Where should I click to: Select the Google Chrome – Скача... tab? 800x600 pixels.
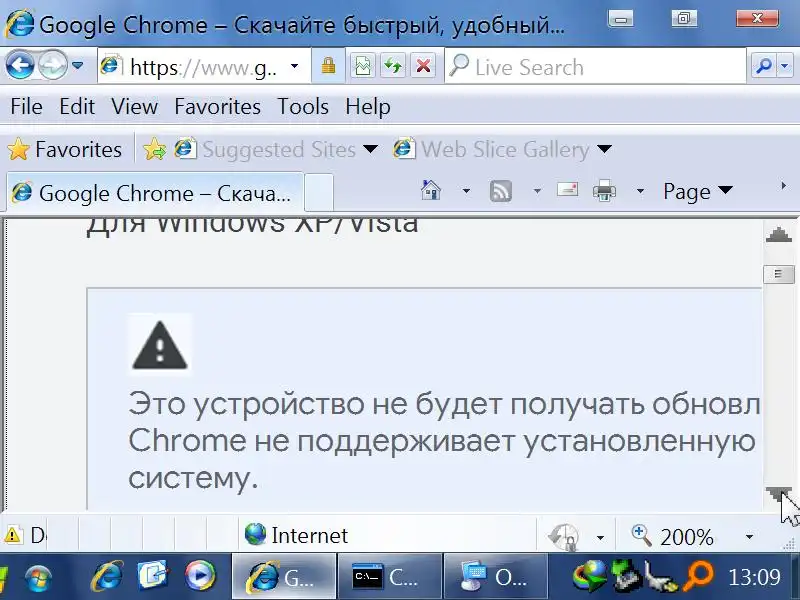click(x=155, y=193)
